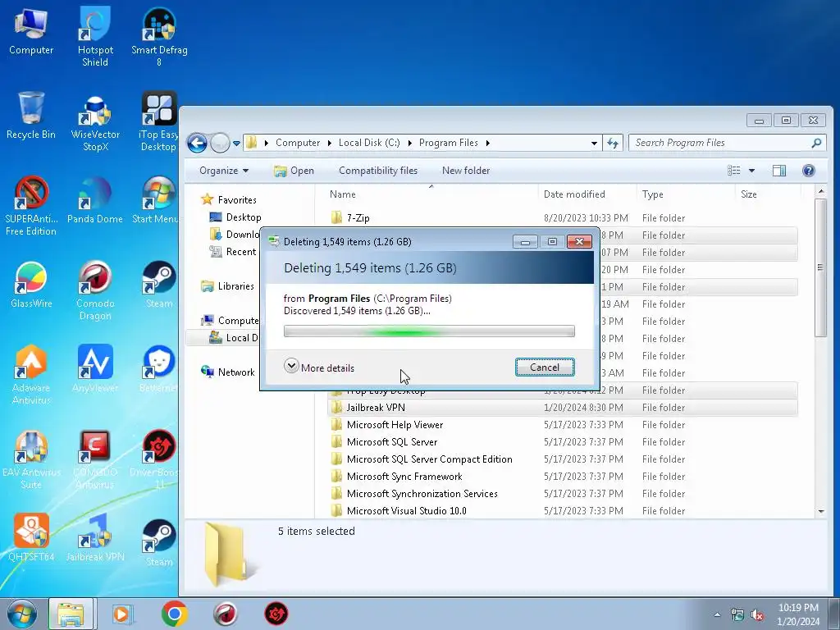Select Jailbreak VPN desktop shortcut
Screen dimensions: 840x630
pyautogui.click(x=95, y=538)
